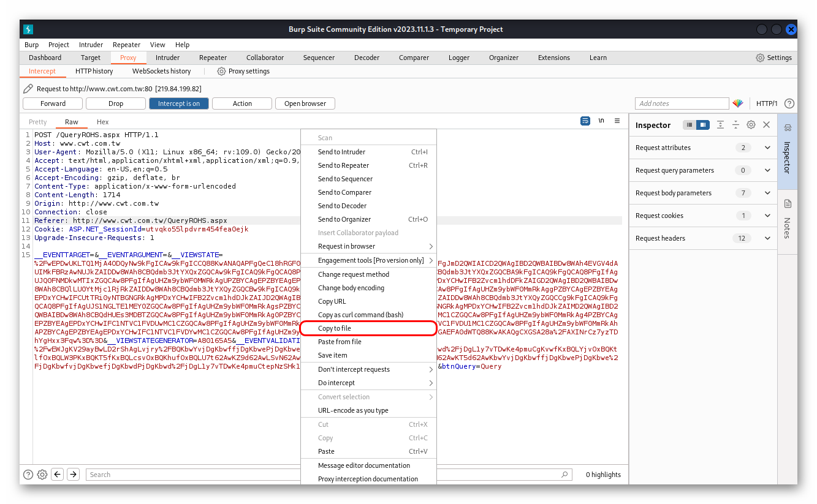Toggle the non-printable characters \n button
Screen dimensions: 817x504
[x=601, y=121]
